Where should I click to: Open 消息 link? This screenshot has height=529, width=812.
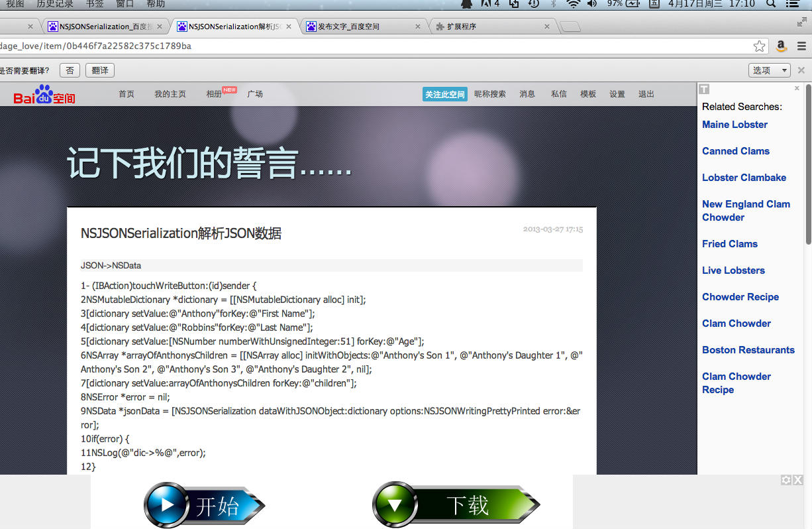tap(527, 94)
